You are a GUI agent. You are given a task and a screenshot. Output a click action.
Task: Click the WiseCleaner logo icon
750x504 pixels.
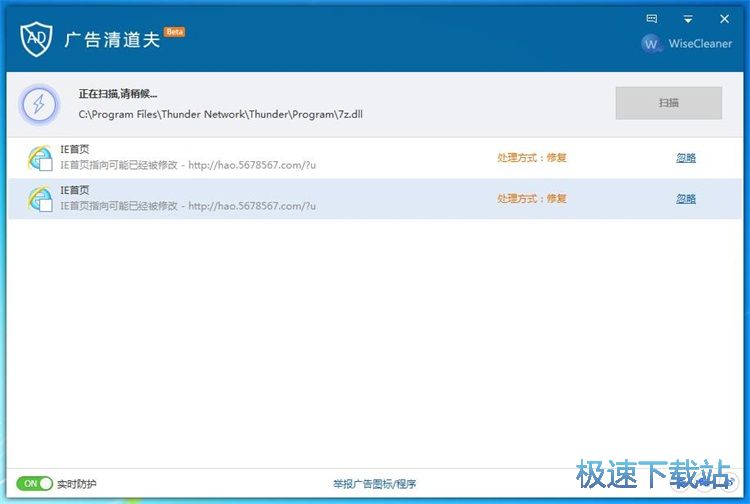651,44
